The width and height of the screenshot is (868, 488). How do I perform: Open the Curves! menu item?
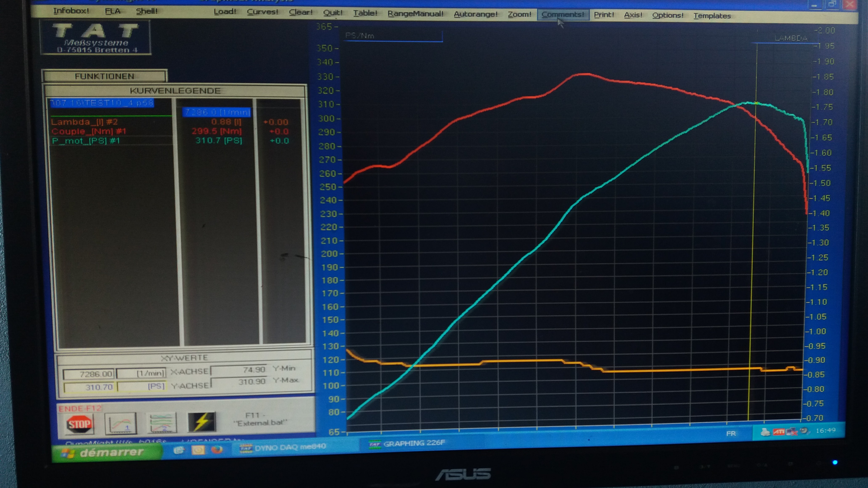pos(262,12)
